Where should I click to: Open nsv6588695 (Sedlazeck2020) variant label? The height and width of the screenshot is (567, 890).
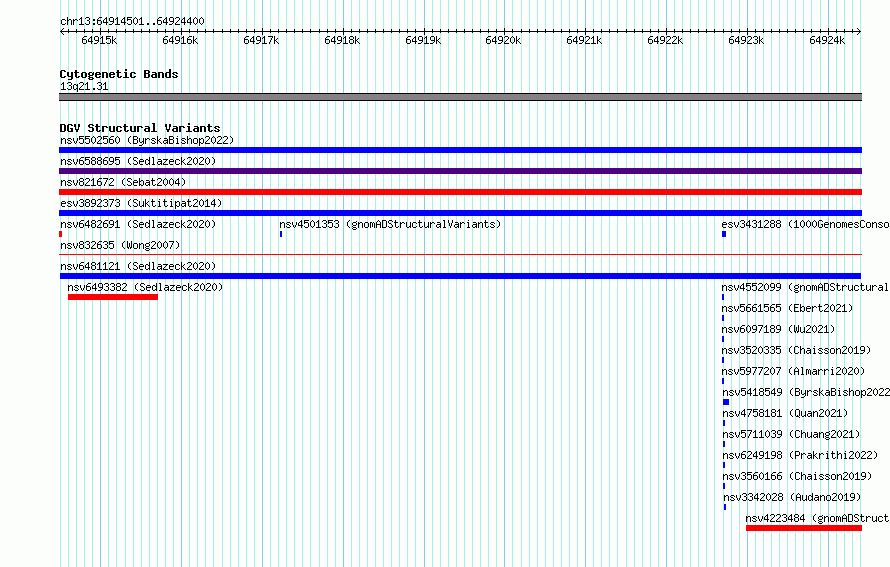click(138, 161)
